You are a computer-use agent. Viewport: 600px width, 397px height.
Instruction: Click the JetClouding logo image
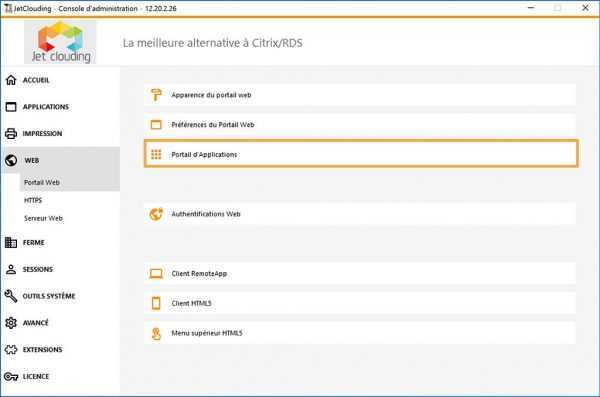coord(60,42)
